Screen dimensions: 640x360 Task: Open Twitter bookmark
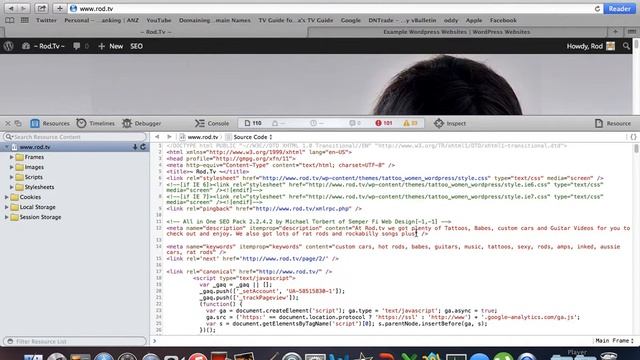tap(46, 20)
